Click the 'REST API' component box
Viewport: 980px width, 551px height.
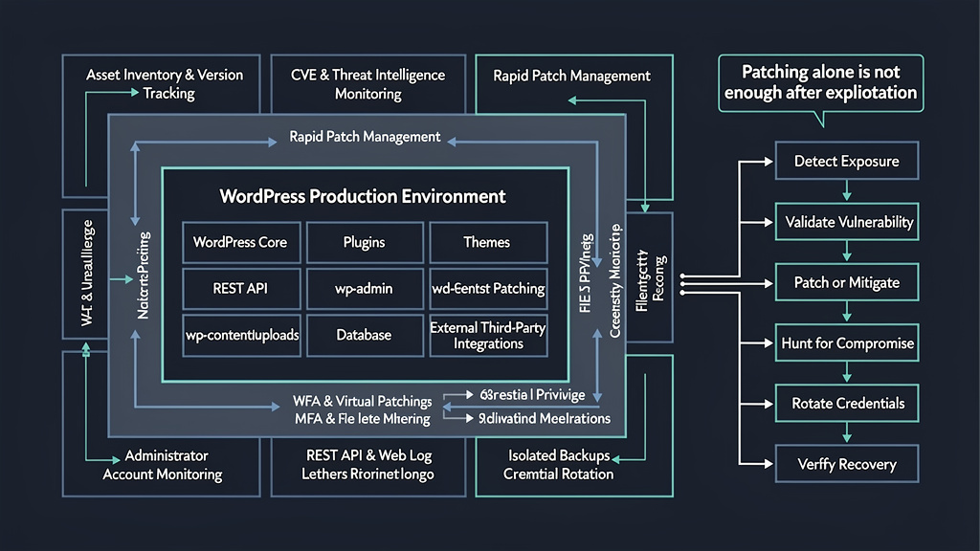coord(241,289)
